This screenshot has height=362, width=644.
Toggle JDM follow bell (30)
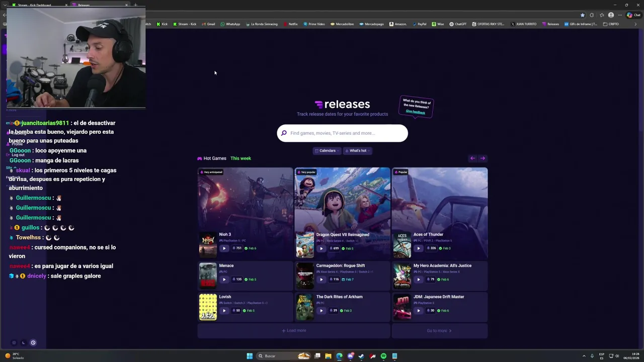430,311
